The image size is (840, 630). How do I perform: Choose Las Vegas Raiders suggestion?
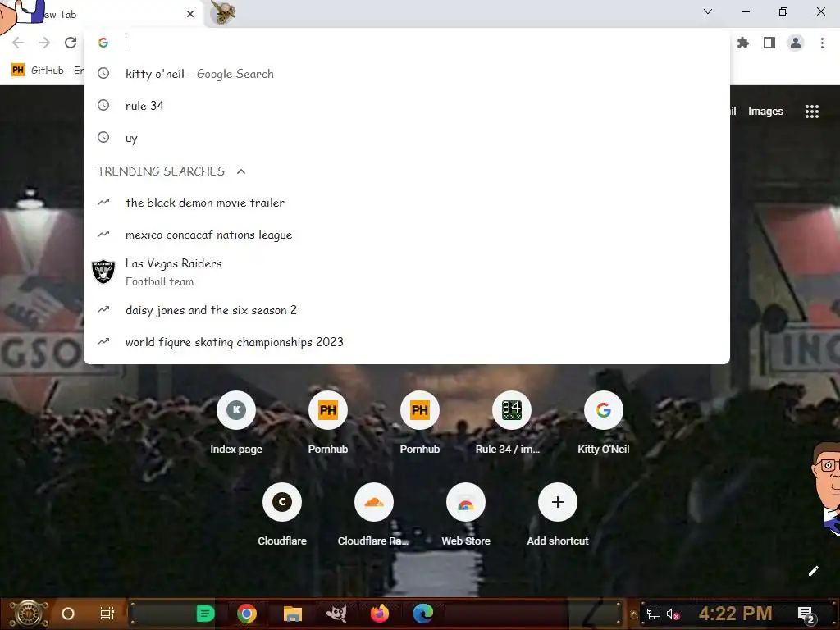click(407, 272)
